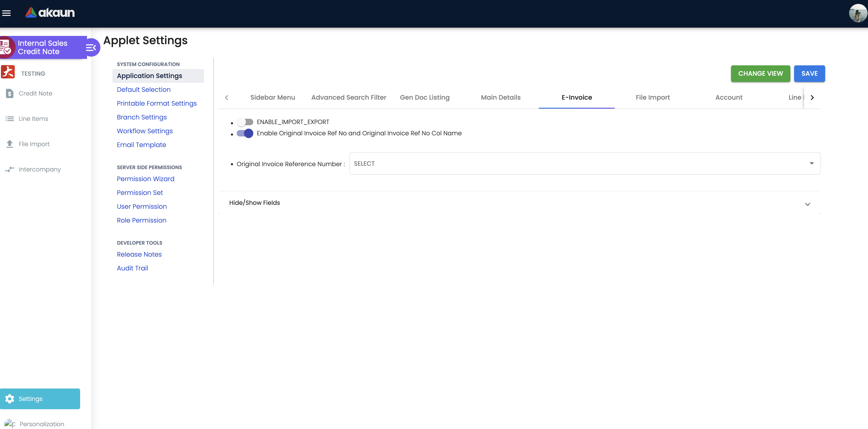
Task: Select the E-Invoice tab
Action: 577,97
